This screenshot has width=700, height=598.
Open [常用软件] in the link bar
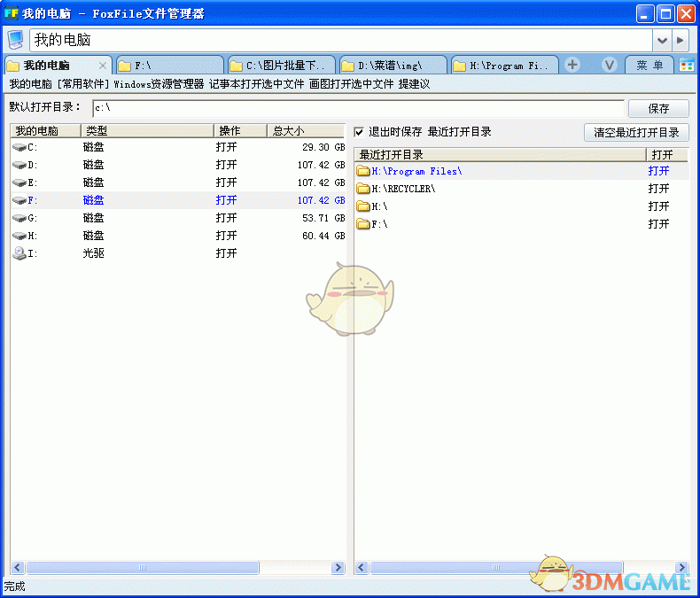[83, 84]
